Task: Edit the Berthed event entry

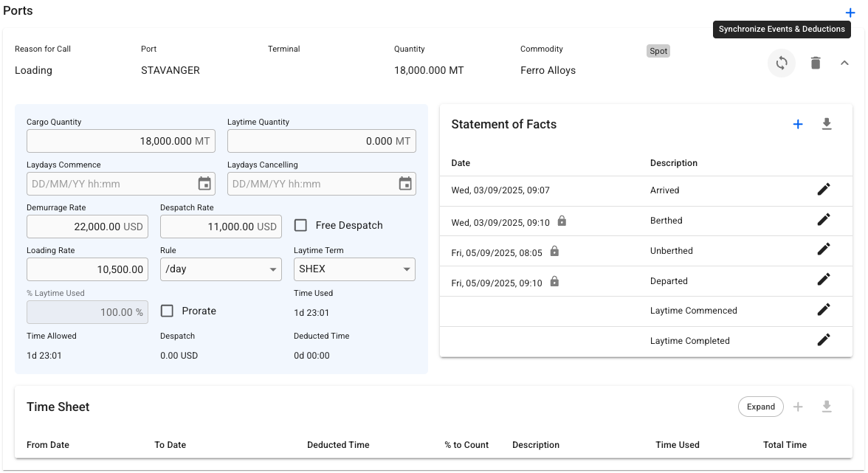Action: pos(824,220)
